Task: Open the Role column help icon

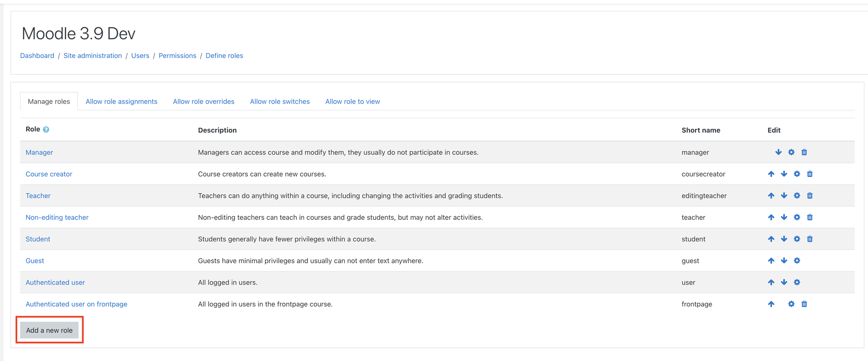Action: coord(46,130)
